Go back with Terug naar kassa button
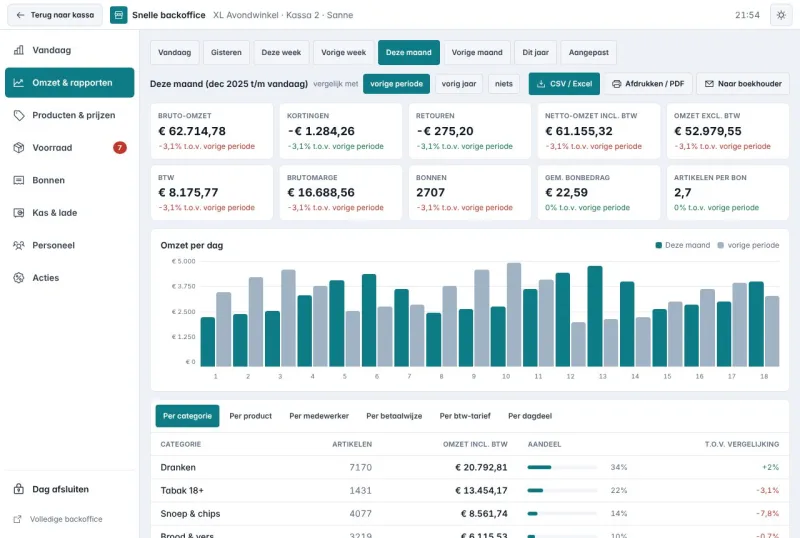The height and width of the screenshot is (538, 800). (55, 15)
